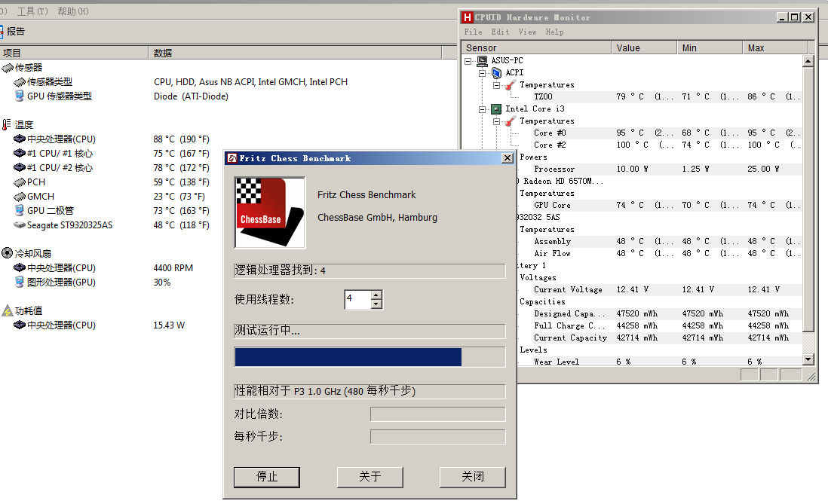Click the icon next to 传感器类型
This screenshot has height=504, width=828.
coord(20,82)
